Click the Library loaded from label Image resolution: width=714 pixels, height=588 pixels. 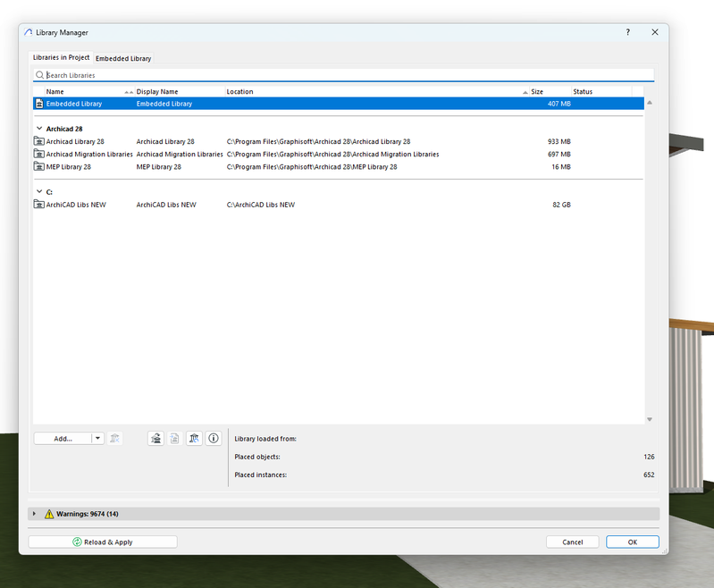tap(265, 439)
